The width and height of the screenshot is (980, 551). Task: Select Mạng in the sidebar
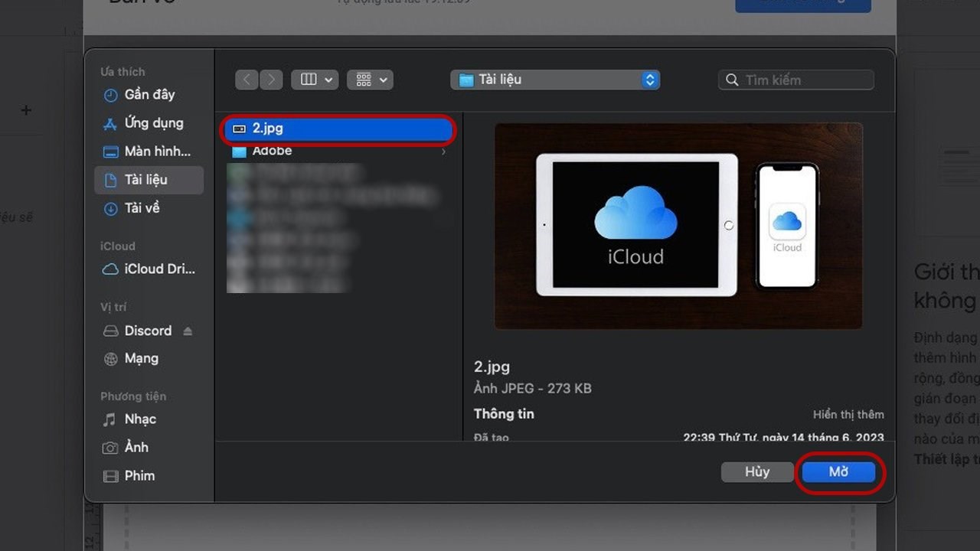pos(149,358)
